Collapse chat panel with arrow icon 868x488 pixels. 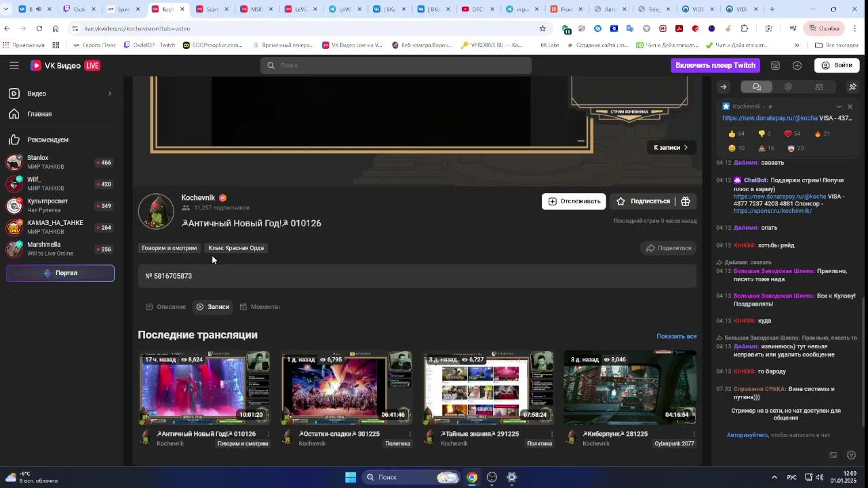tap(724, 87)
